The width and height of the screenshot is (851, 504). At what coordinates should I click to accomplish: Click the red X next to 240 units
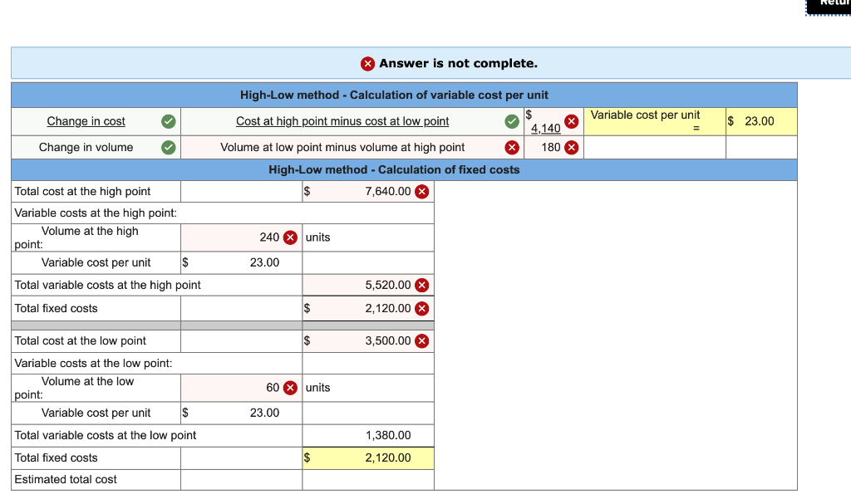(x=289, y=237)
